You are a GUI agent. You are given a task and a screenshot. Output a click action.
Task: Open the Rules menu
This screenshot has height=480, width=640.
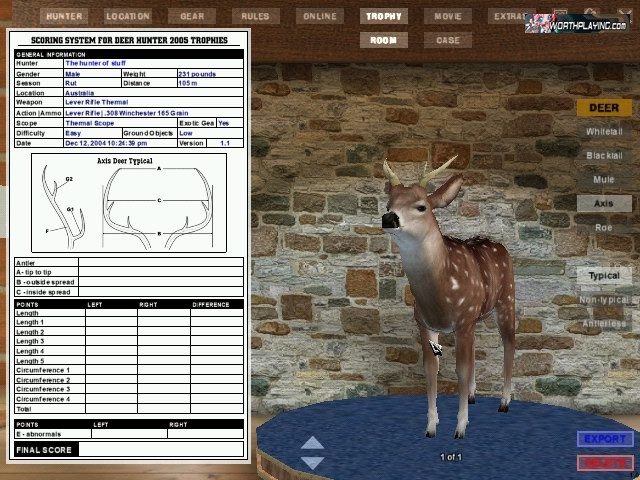click(x=256, y=16)
